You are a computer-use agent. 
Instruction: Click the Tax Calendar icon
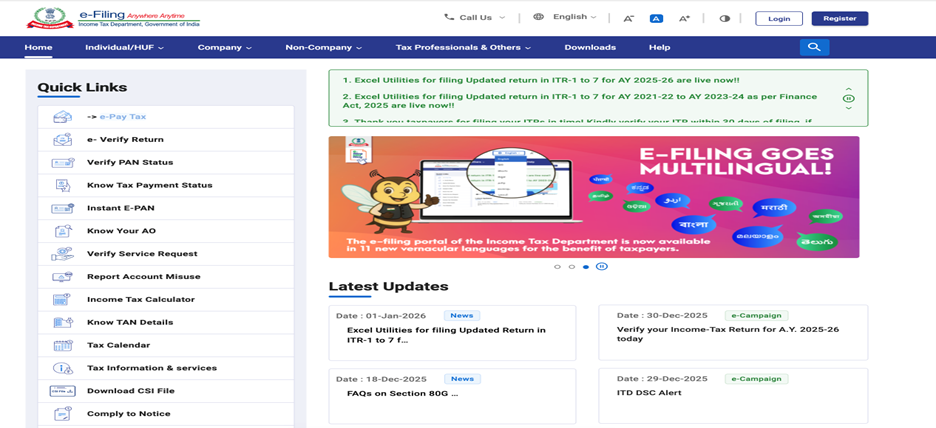click(x=62, y=345)
